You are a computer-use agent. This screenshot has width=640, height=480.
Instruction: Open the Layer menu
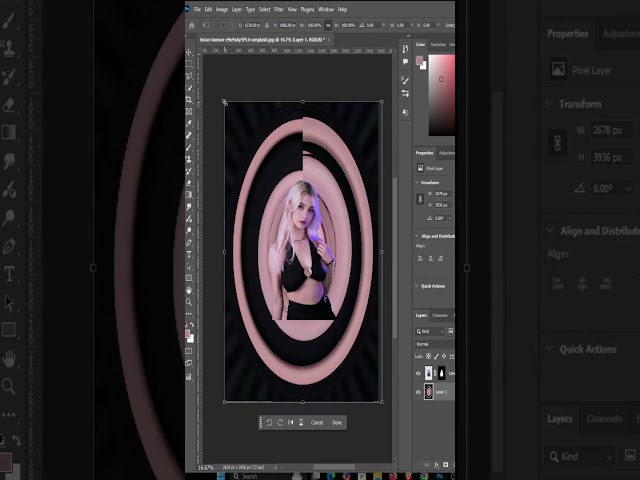click(x=237, y=9)
